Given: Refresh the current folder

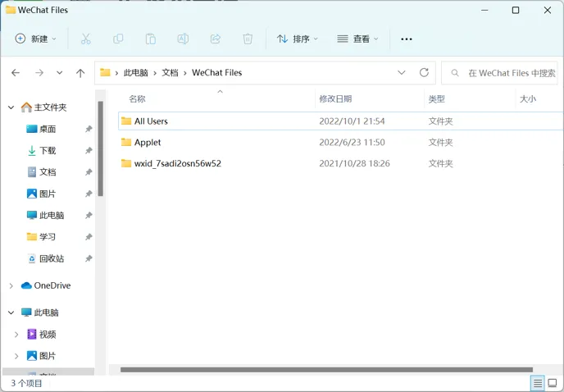Looking at the screenshot, I should click(424, 73).
